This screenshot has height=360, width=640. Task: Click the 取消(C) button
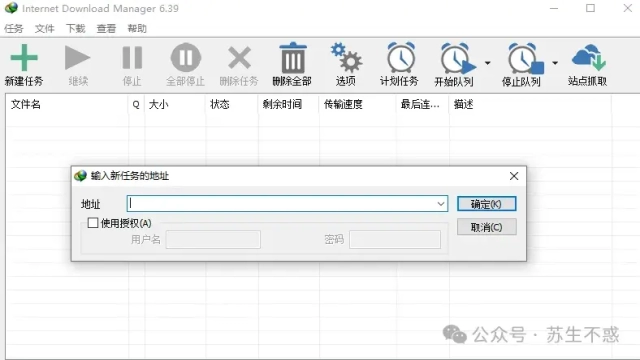pos(487,227)
